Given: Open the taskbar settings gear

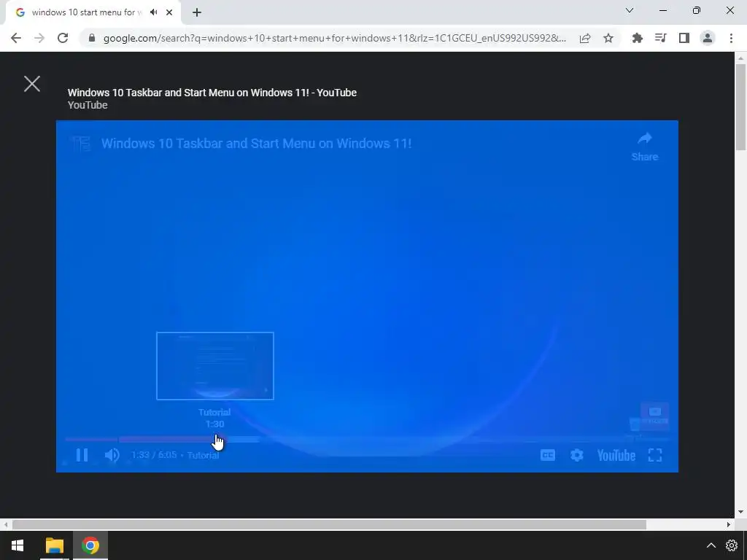Looking at the screenshot, I should click(731, 545).
